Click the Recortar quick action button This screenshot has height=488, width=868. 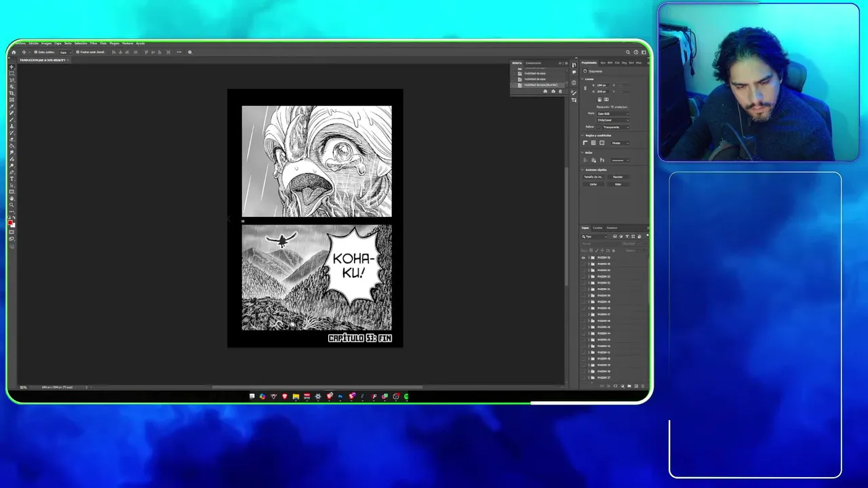(618, 177)
